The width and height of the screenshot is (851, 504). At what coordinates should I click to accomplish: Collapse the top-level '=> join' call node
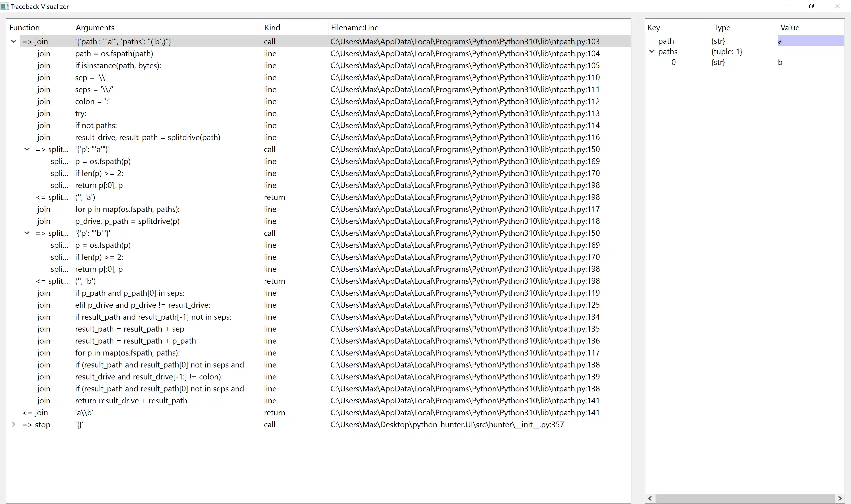(13, 41)
